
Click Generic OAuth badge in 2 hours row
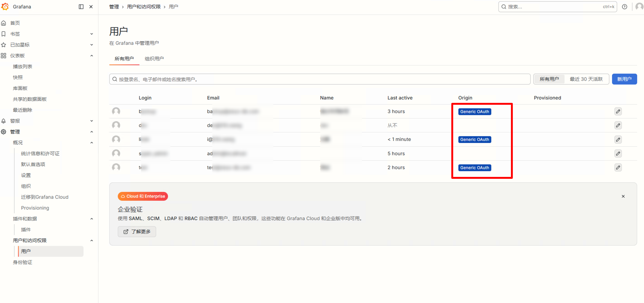[x=474, y=168]
